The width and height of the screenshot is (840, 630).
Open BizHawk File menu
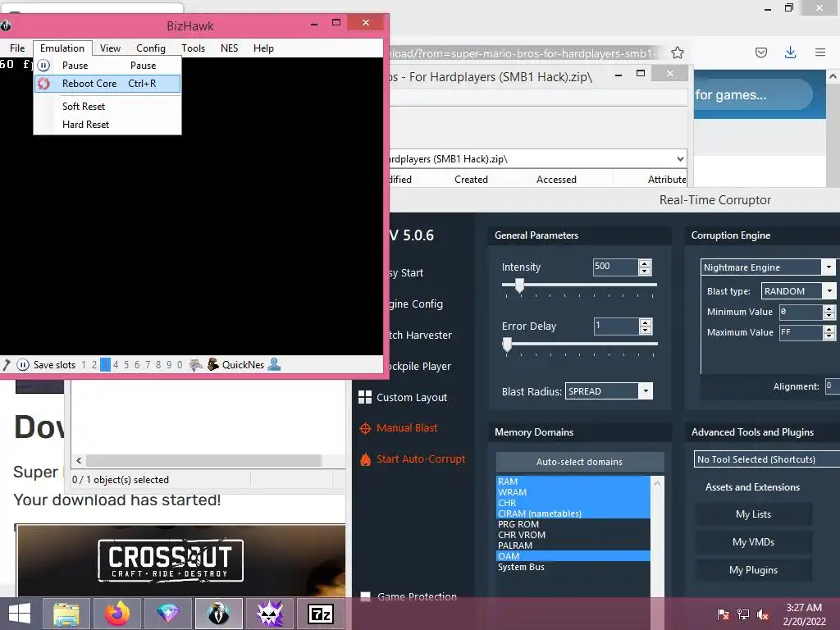17,48
